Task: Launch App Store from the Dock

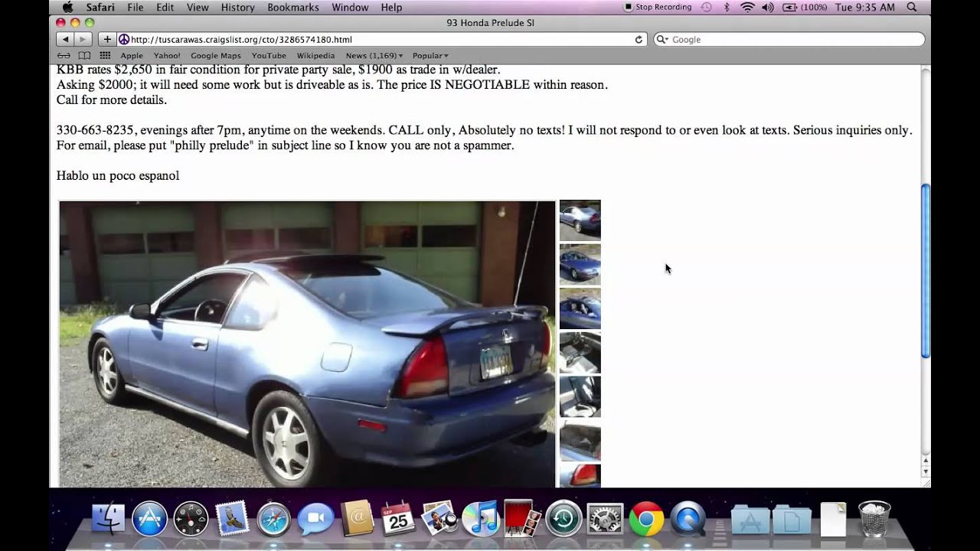Action: coord(149,519)
